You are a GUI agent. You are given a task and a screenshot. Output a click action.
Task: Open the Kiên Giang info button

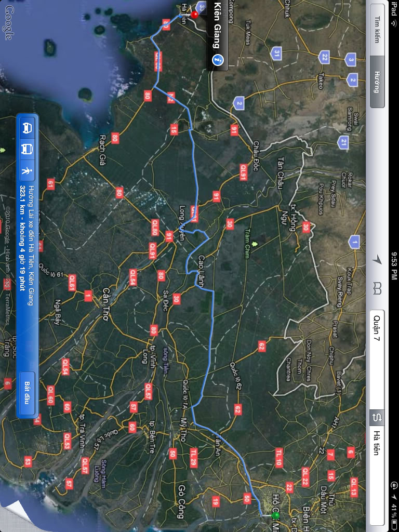(x=218, y=60)
